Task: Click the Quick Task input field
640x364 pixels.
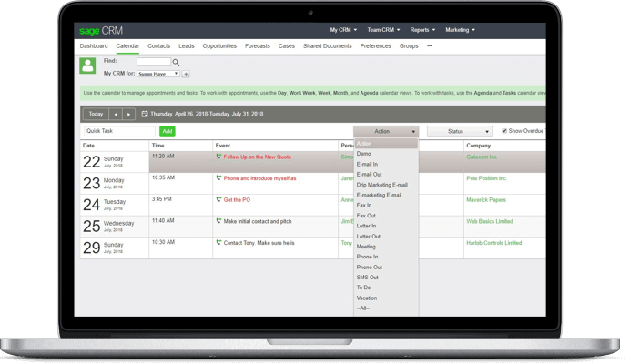Action: [x=118, y=131]
